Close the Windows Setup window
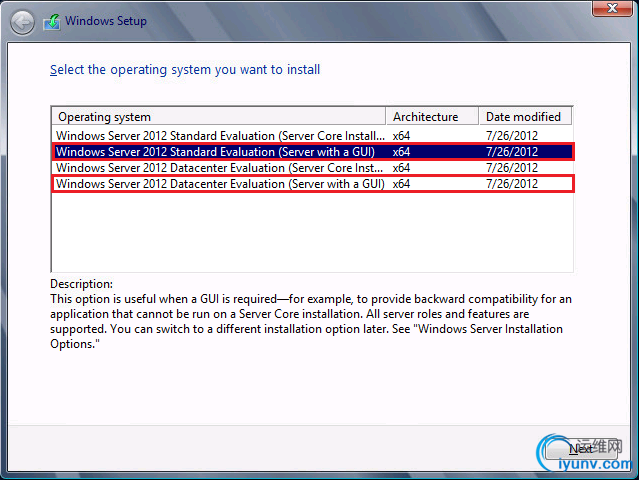This screenshot has width=639, height=480. (x=612, y=8)
